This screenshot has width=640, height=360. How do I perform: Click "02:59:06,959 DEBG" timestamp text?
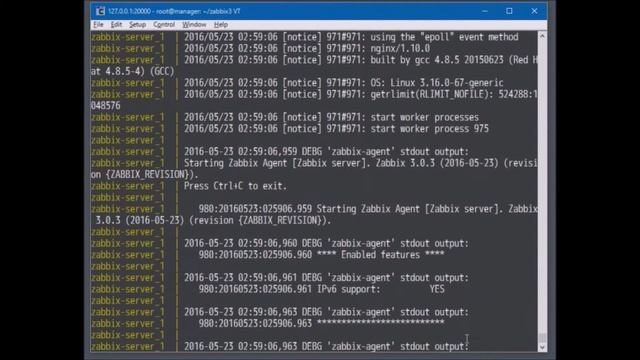pyautogui.click(x=280, y=152)
